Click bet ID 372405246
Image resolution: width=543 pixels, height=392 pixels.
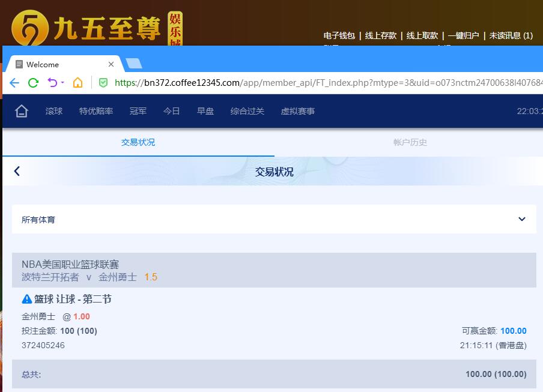tap(43, 345)
